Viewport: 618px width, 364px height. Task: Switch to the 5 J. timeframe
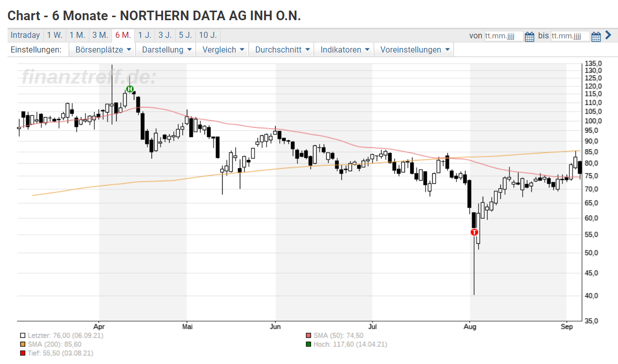[185, 35]
